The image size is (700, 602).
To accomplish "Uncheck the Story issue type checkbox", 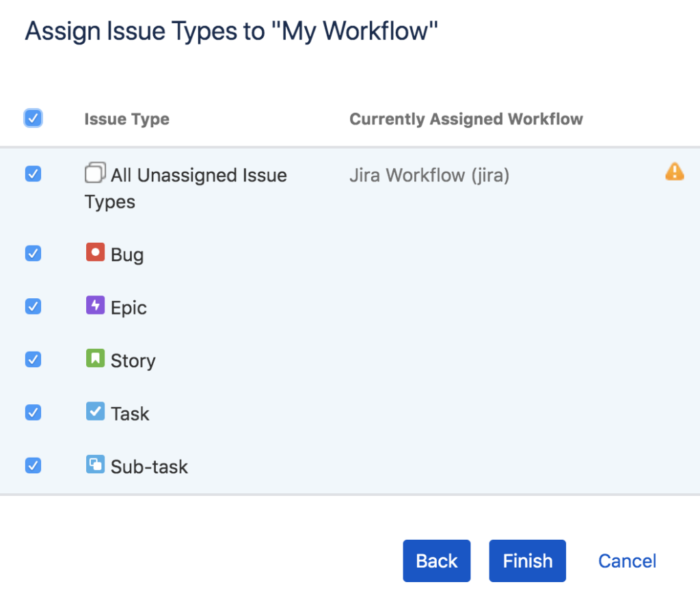I will tap(33, 359).
